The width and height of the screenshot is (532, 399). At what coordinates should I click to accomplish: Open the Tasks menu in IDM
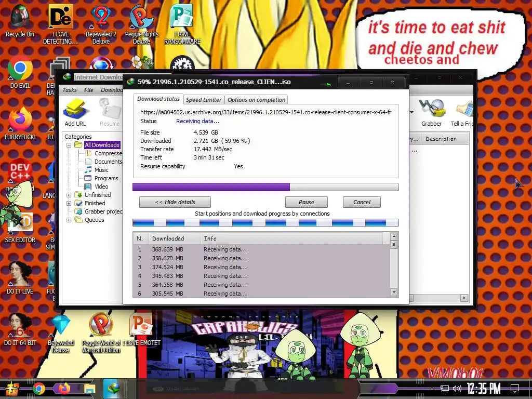coord(70,90)
